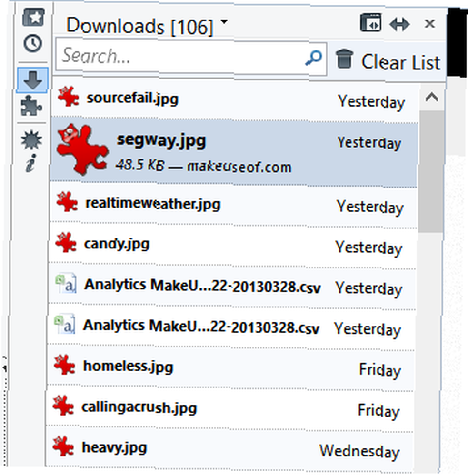Click the double-arrow sidebar switch icon
The image size is (468, 476).
click(399, 24)
